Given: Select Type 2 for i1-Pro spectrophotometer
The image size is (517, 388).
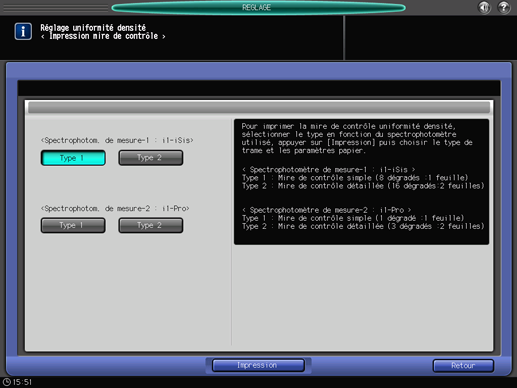Looking at the screenshot, I should click(x=151, y=226).
